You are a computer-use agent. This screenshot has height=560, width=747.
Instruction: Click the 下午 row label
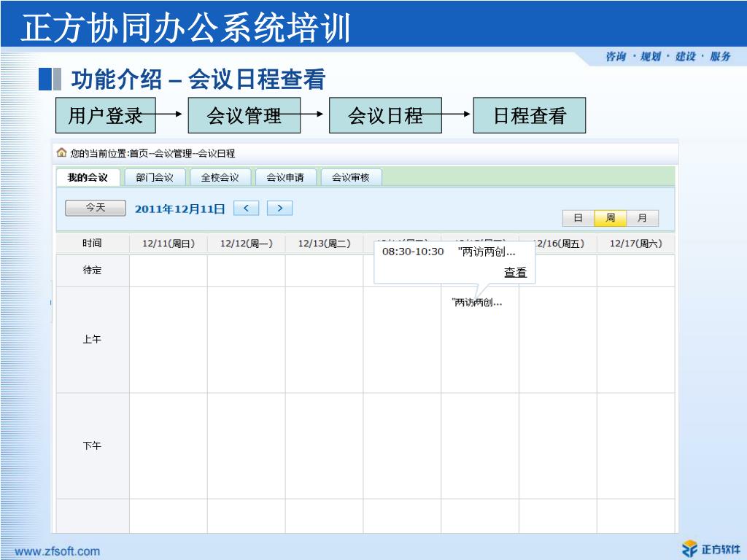tap(93, 446)
